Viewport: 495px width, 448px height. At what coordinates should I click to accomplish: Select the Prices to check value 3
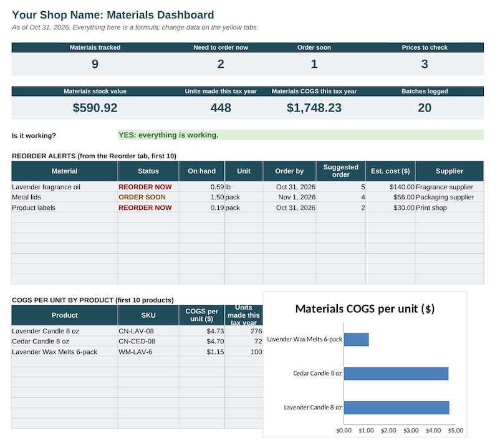425,64
